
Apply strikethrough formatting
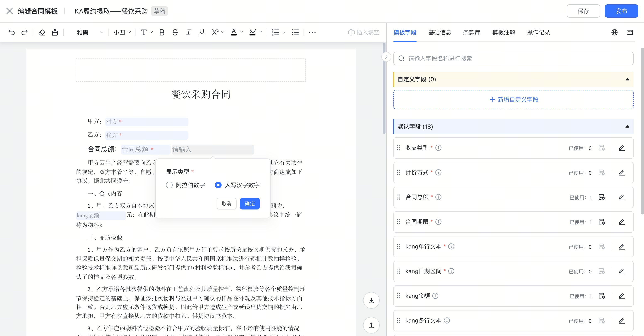pos(175,32)
